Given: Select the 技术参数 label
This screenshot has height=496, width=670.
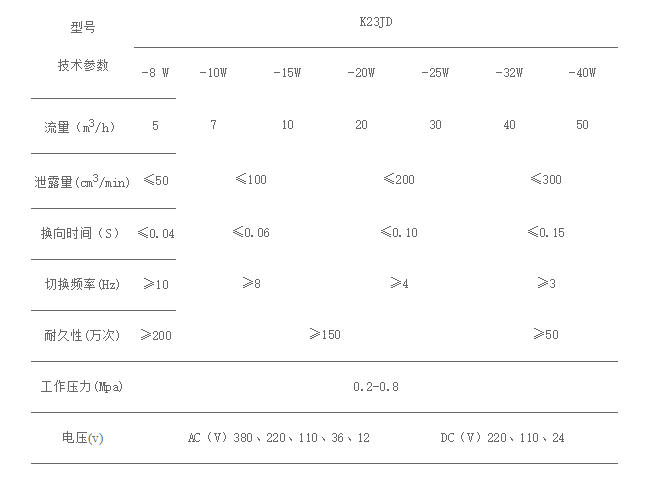Looking at the screenshot, I should tap(83, 65).
